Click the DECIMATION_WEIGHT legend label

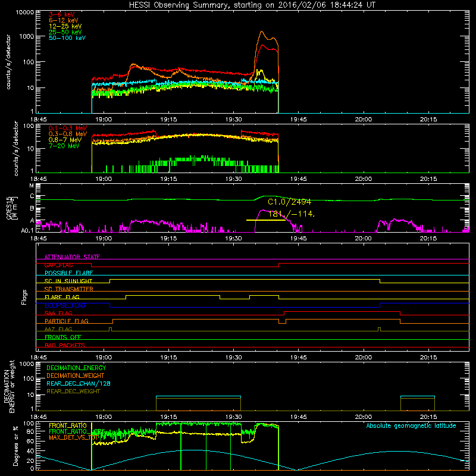[76, 375]
